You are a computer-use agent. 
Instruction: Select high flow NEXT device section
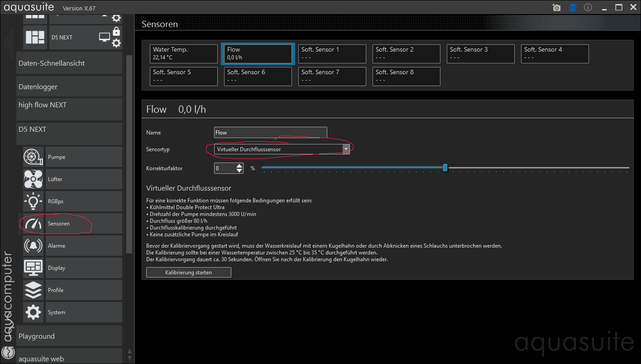(69, 109)
